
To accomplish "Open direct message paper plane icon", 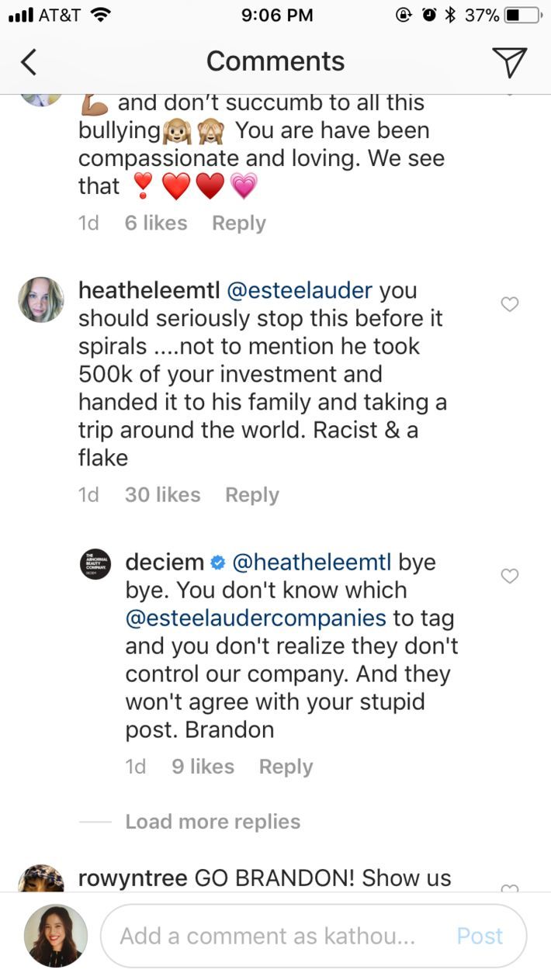I will (509, 62).
